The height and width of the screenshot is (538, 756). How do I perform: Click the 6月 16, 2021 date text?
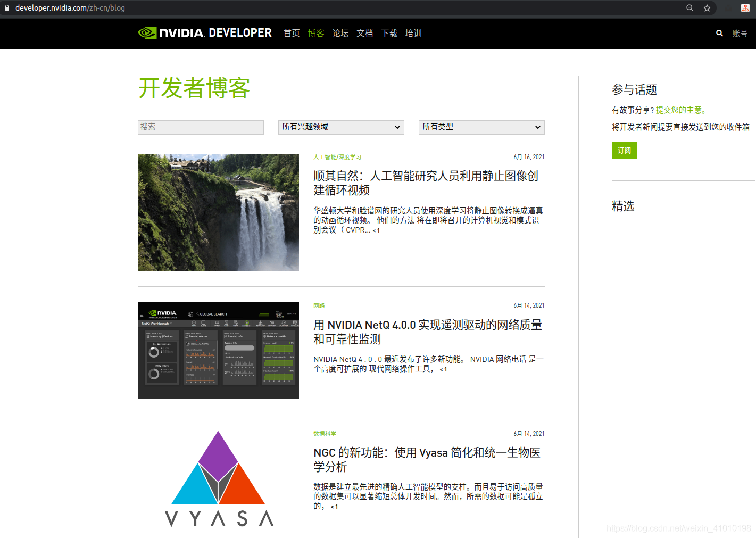[529, 157]
